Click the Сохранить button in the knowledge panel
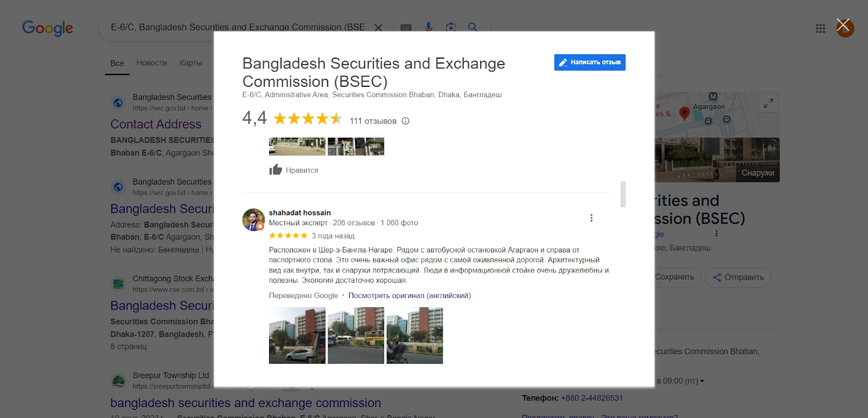The width and height of the screenshot is (868, 418). point(675,277)
